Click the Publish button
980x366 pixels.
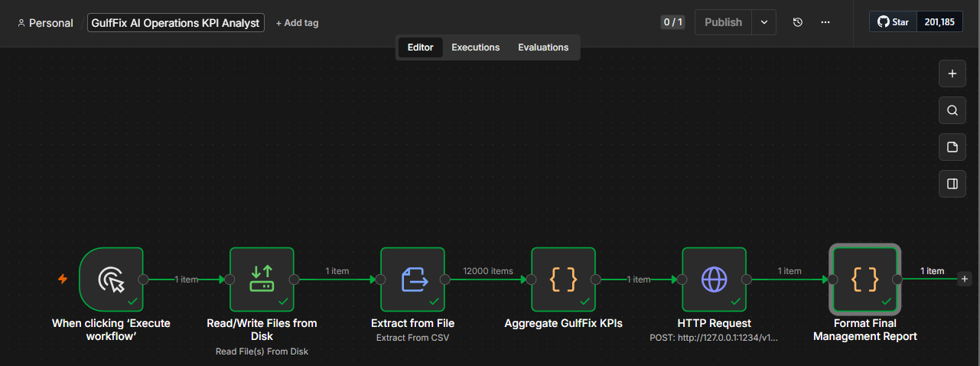coord(723,22)
